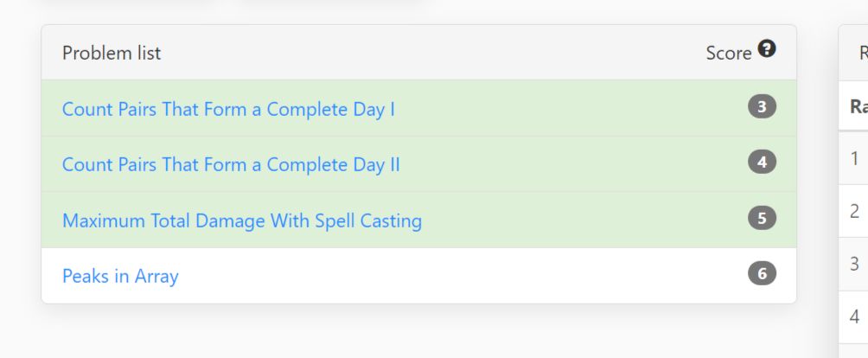Click the score badge showing 5
This screenshot has height=358, width=868.
(x=762, y=218)
